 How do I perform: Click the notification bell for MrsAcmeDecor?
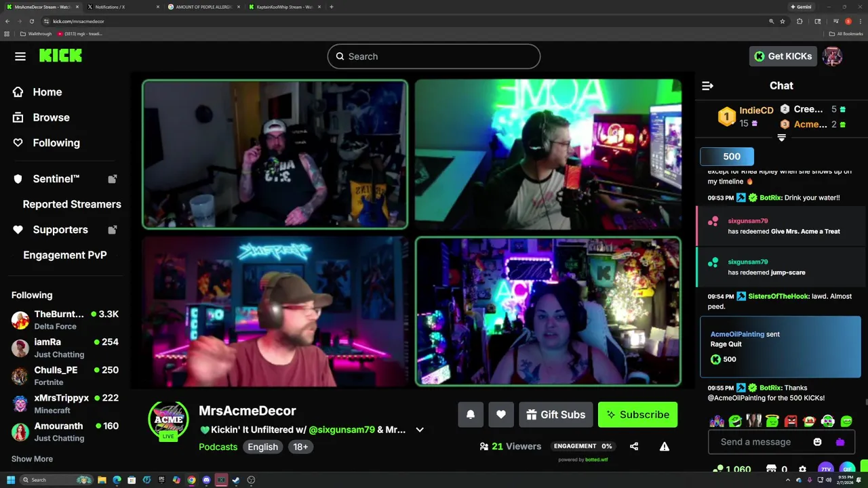point(471,415)
